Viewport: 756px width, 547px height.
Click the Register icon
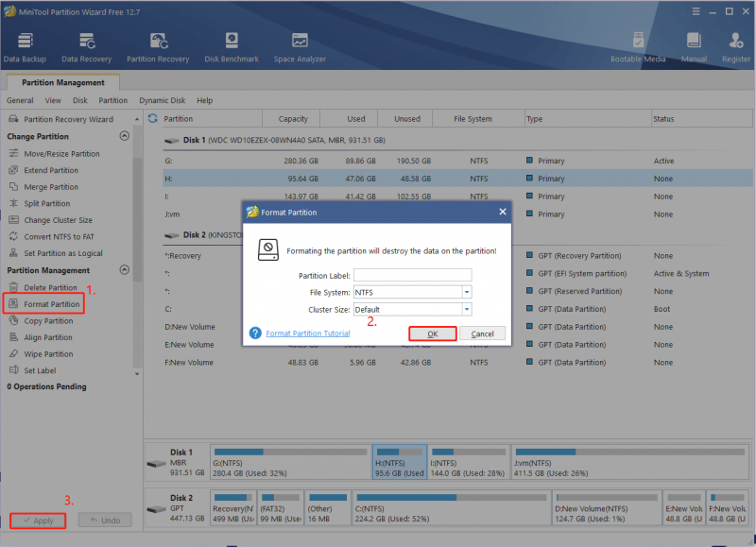pos(736,47)
